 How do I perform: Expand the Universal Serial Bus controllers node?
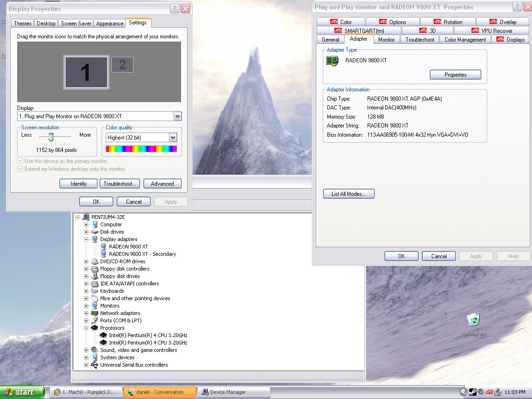tap(86, 365)
